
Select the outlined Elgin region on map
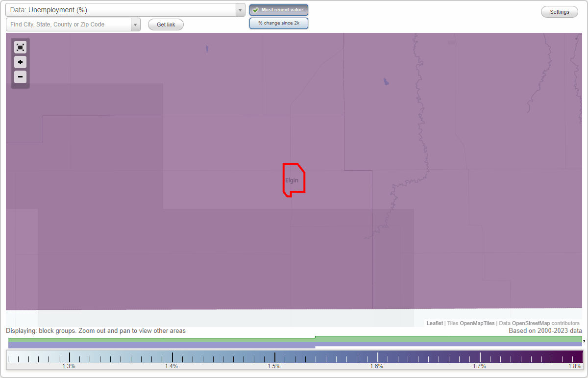[293, 179]
